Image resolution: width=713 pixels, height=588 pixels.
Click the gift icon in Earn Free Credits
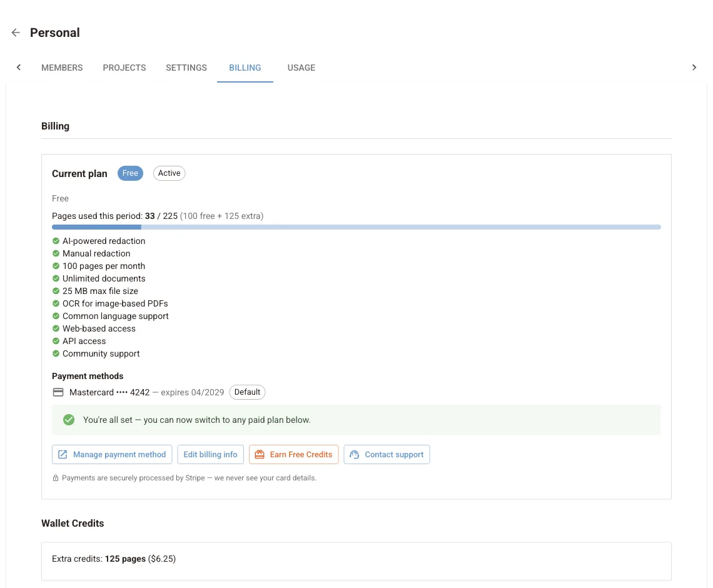pos(260,454)
